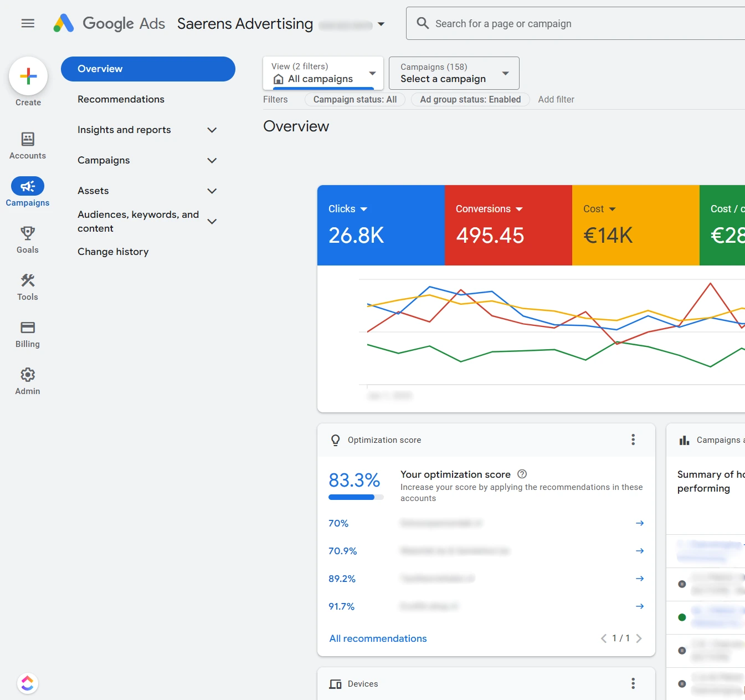Click the optimization score progress bar
This screenshot has width=745, height=700.
(356, 497)
